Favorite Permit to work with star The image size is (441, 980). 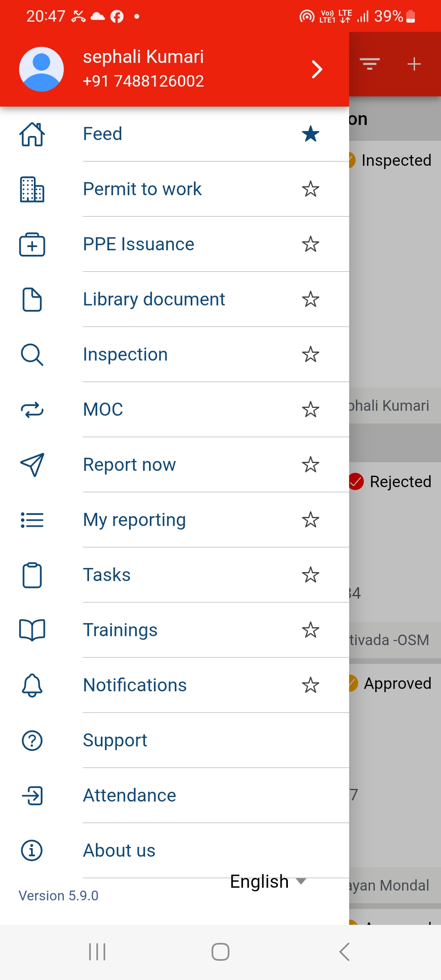click(x=310, y=189)
